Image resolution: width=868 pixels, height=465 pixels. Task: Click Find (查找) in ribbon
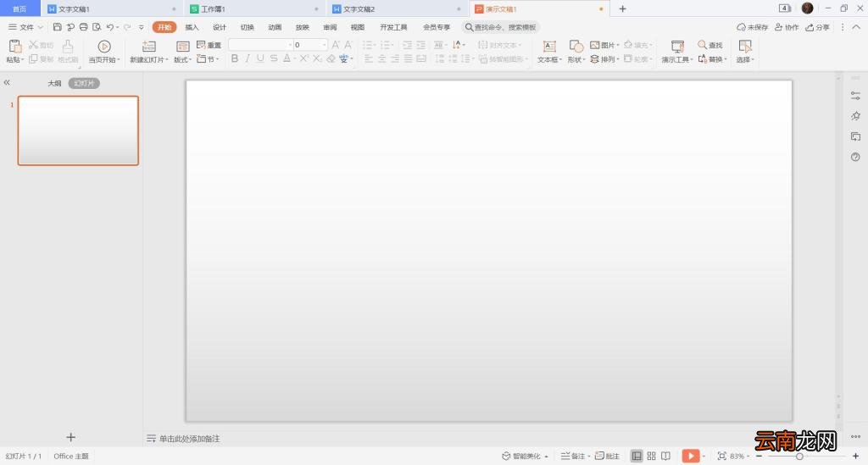710,45
